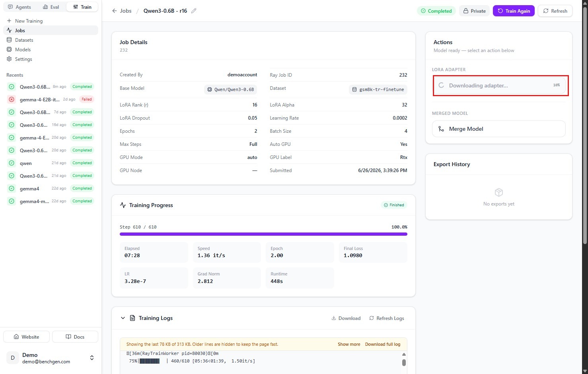Open the Docs link button
The image size is (588, 374).
coord(75,337)
